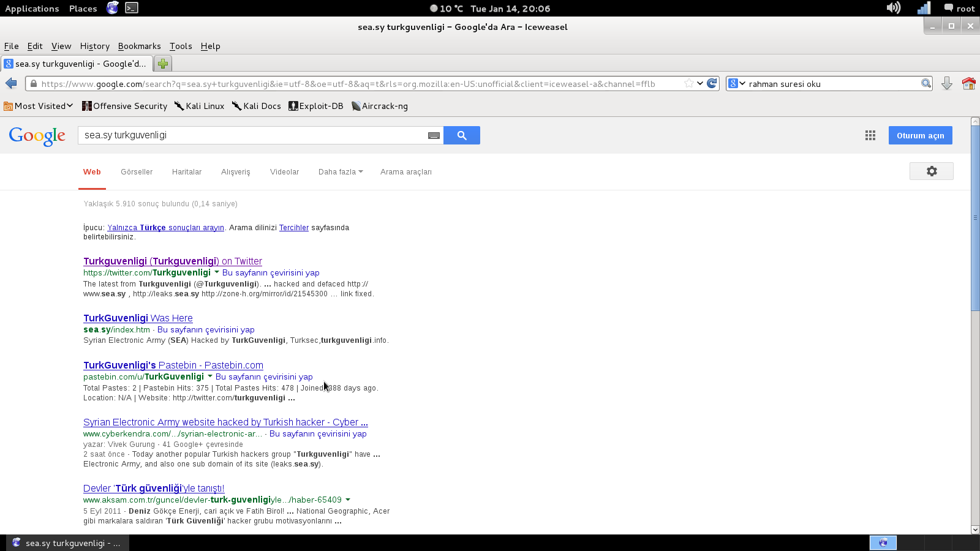Open the Terminal launcher in top panel
Viewport: 980px width, 551px height.
click(x=132, y=8)
